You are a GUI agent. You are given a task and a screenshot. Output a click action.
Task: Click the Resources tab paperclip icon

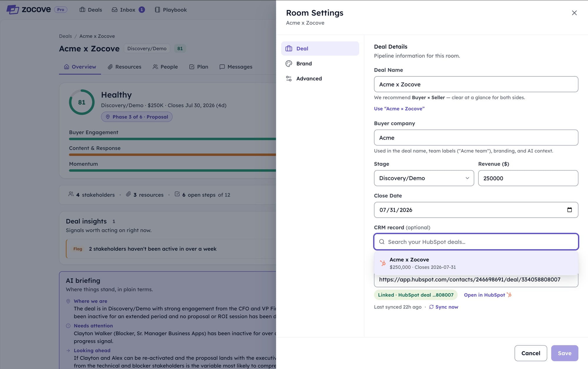tap(110, 67)
